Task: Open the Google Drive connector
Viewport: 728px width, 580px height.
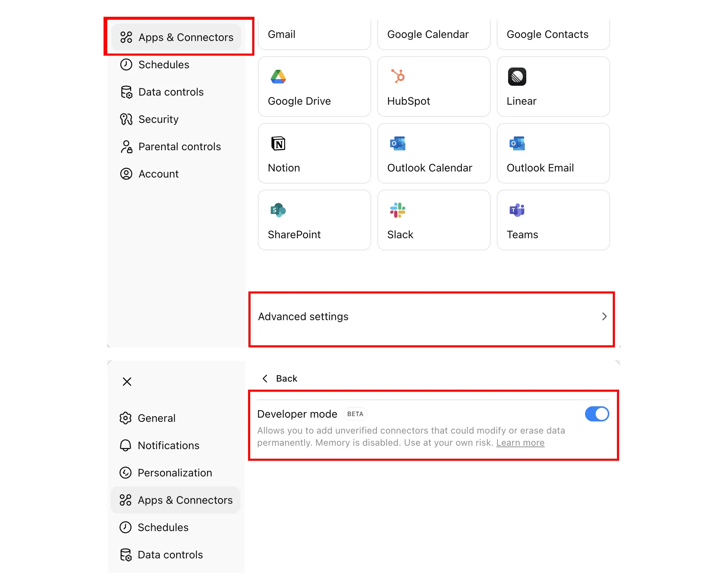Action: coord(314,86)
